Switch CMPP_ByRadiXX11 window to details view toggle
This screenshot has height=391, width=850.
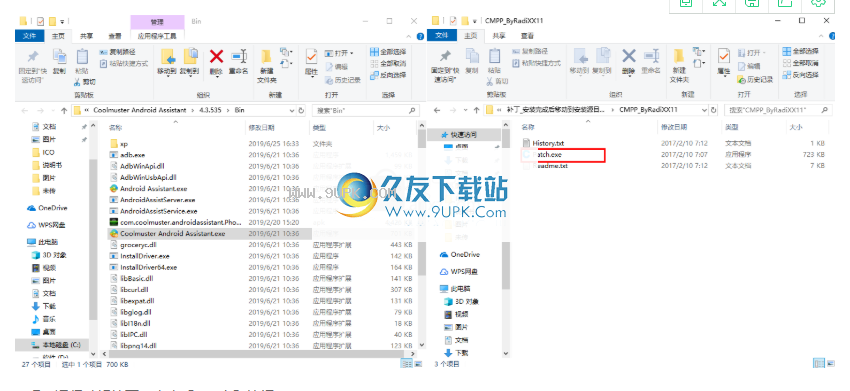point(818,363)
